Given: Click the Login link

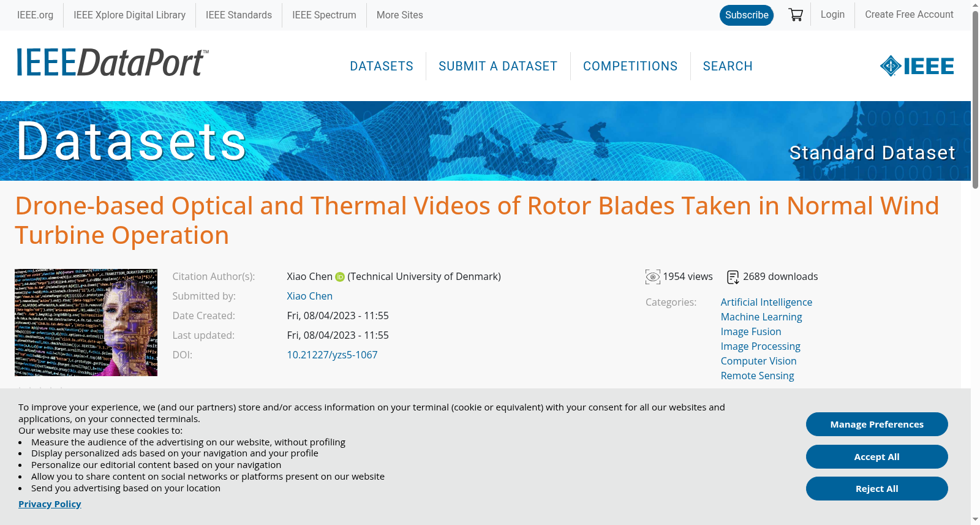Looking at the screenshot, I should [x=832, y=15].
